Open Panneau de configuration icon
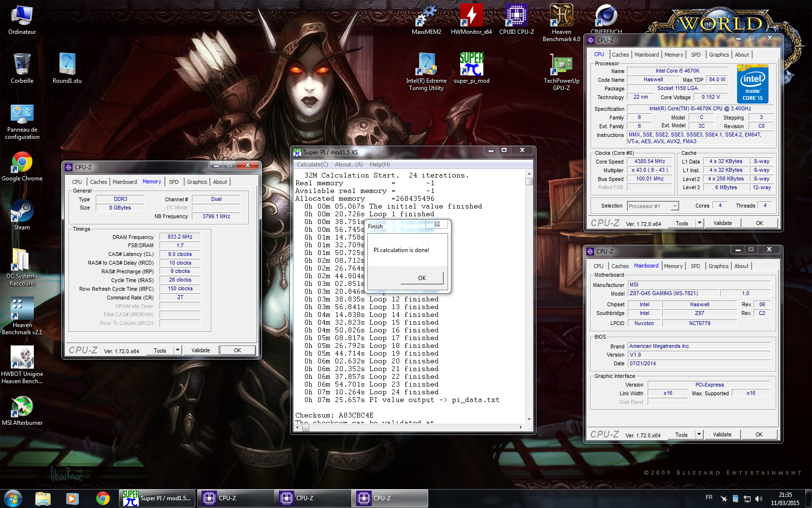 [22, 122]
